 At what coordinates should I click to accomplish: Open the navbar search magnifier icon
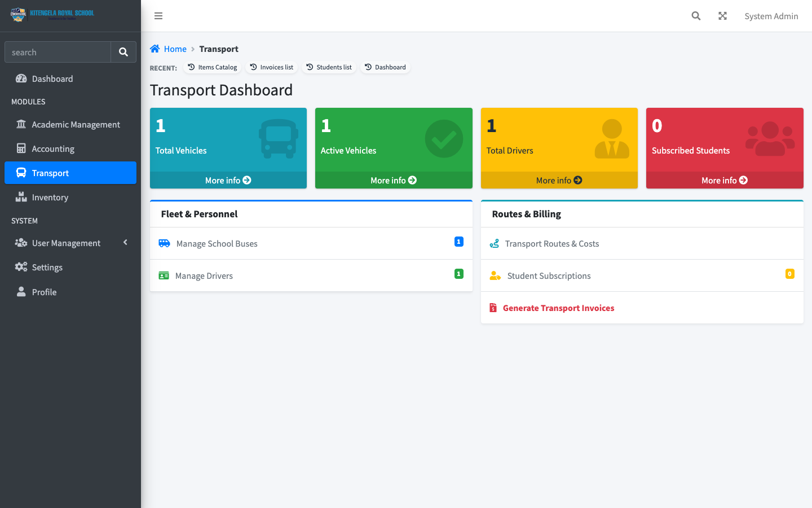tap(696, 16)
